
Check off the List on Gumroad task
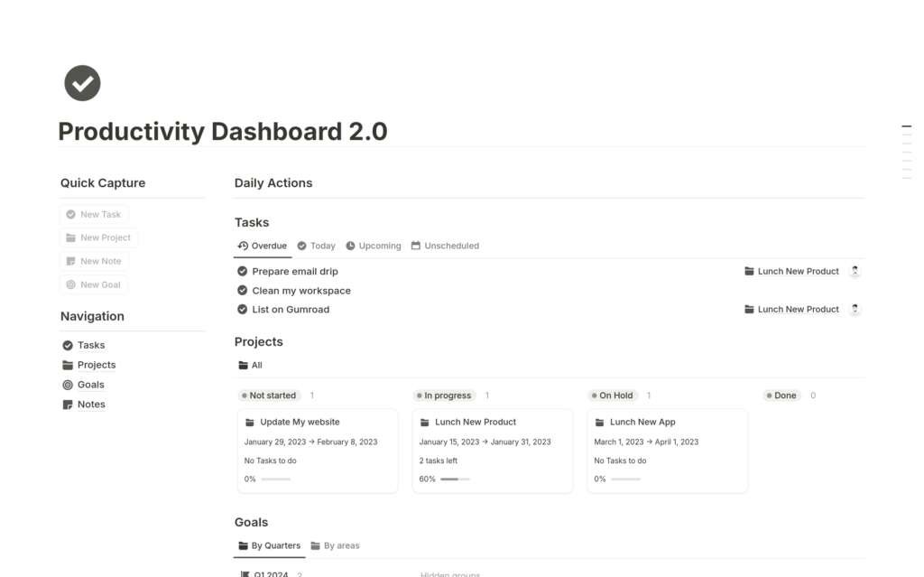[242, 309]
